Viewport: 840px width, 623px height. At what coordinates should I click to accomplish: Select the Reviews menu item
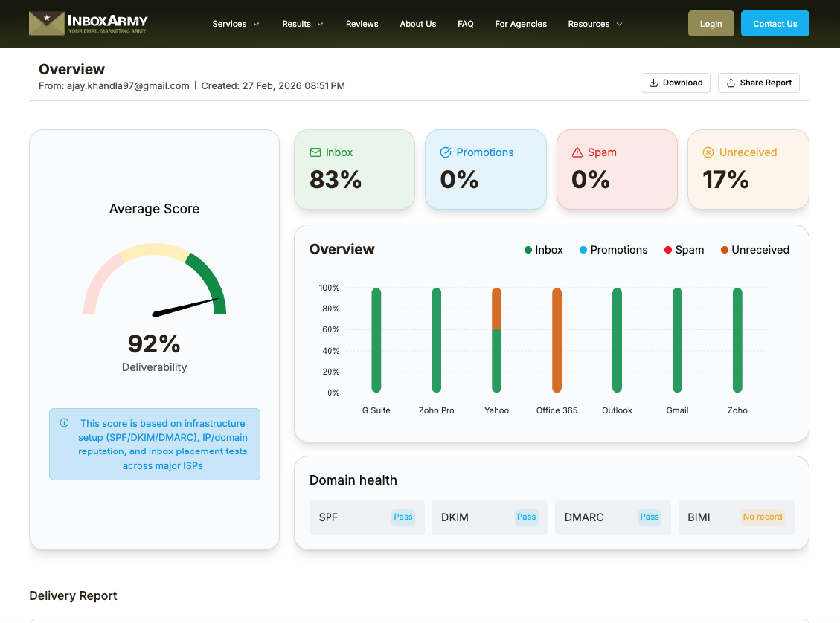(x=362, y=23)
